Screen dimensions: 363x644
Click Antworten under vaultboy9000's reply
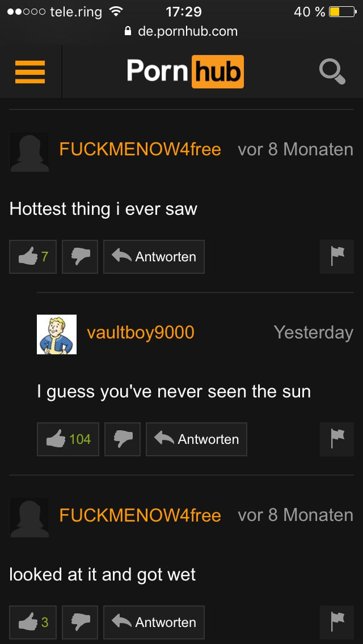click(x=196, y=439)
